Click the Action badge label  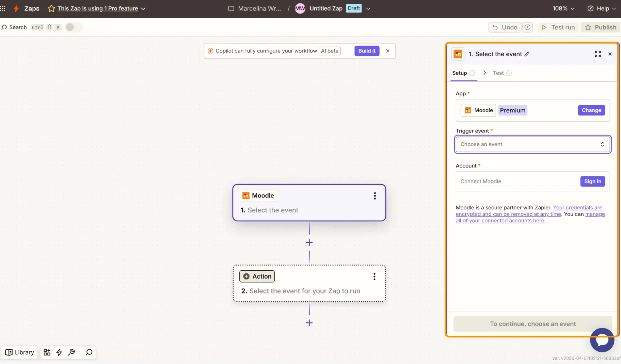(257, 276)
